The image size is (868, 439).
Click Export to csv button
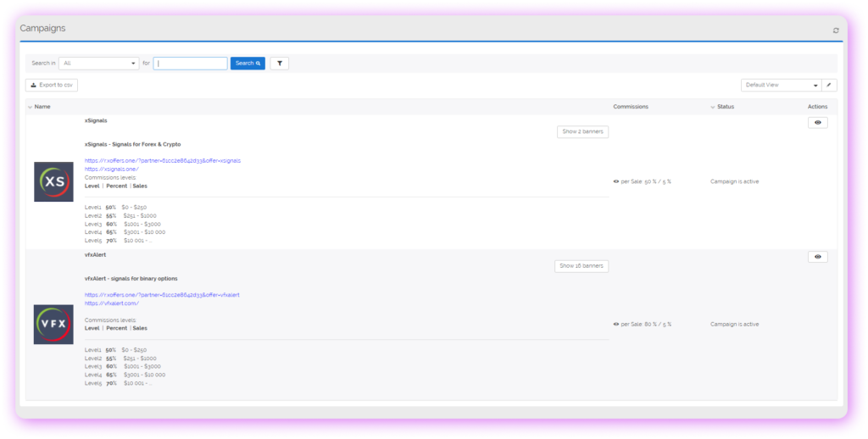(52, 85)
